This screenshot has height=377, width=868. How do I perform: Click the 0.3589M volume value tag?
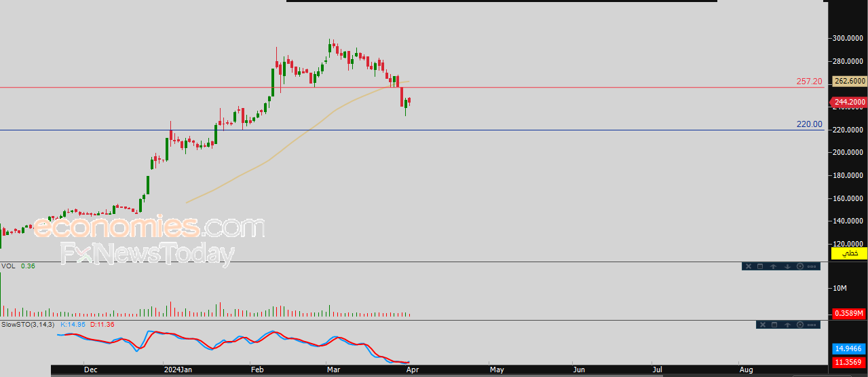point(849,313)
